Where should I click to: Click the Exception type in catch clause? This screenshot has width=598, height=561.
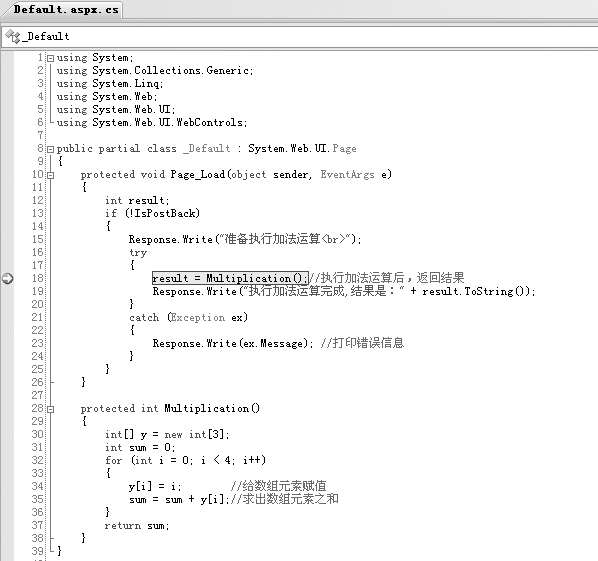click(x=198, y=317)
